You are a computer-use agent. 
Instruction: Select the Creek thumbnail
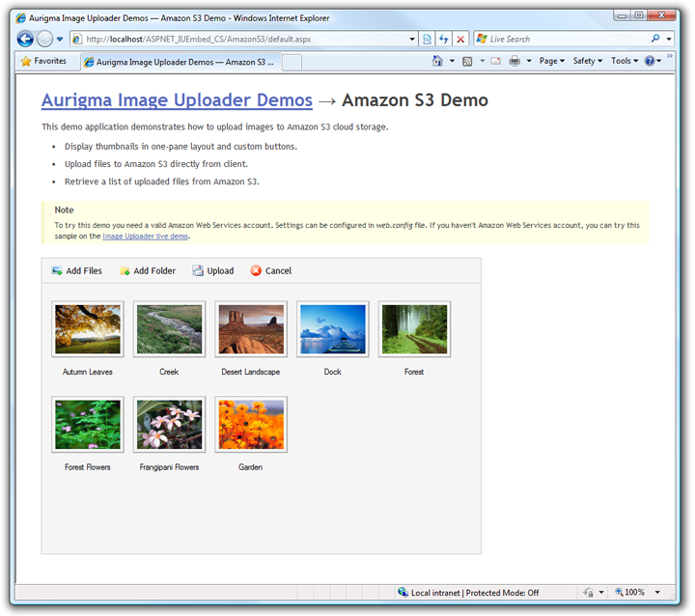169,329
